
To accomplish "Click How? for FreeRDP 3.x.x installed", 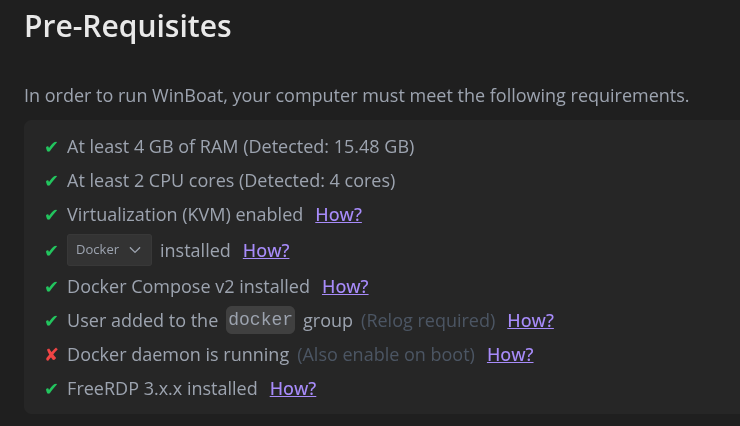I will click(293, 388).
